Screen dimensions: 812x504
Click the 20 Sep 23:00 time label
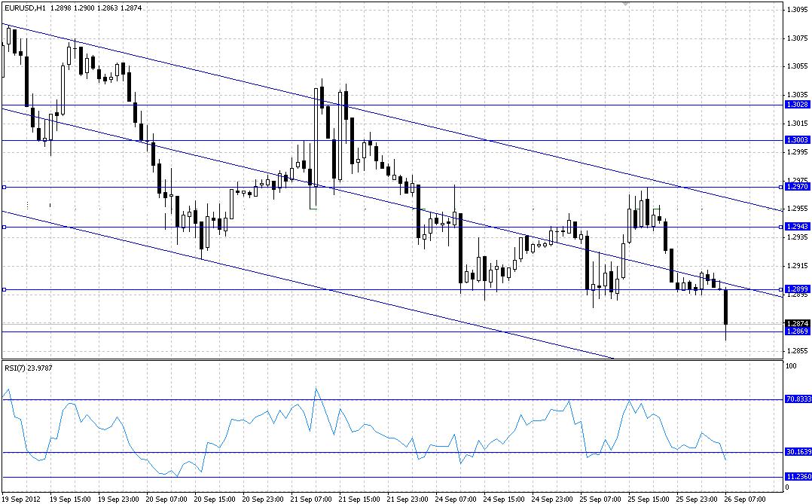coord(263,499)
